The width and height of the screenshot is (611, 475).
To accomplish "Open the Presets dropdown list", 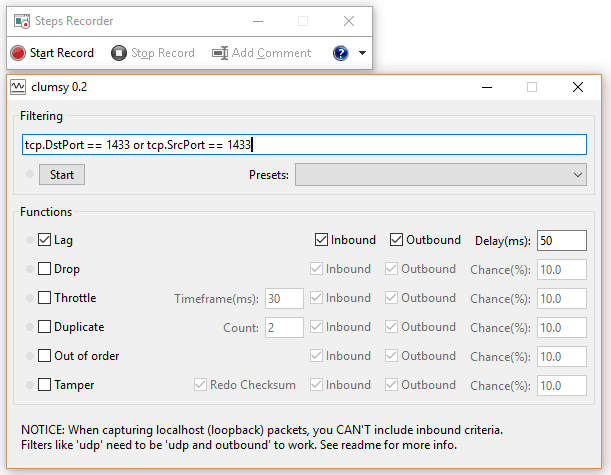I will (x=441, y=175).
